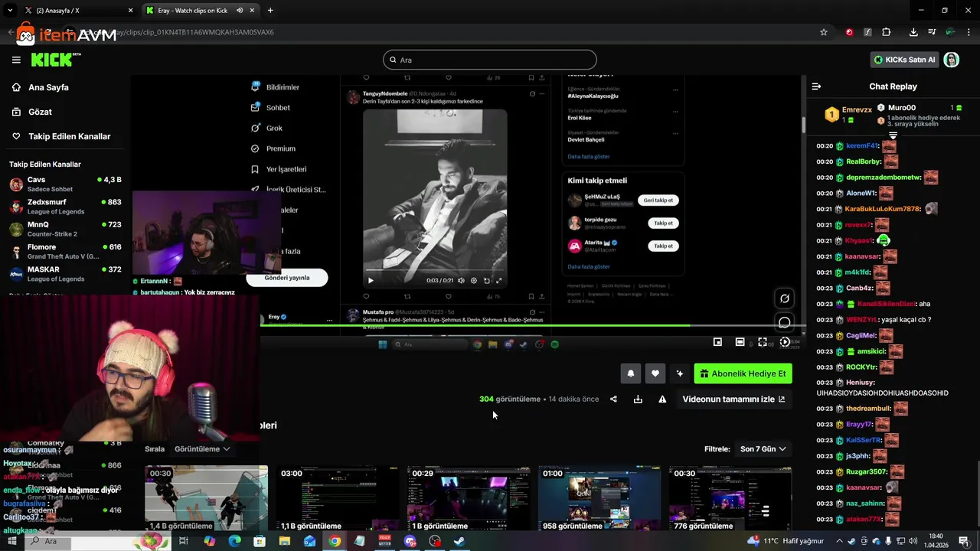
Task: Open Zedxsmurf channel in followed list
Action: tap(65, 207)
